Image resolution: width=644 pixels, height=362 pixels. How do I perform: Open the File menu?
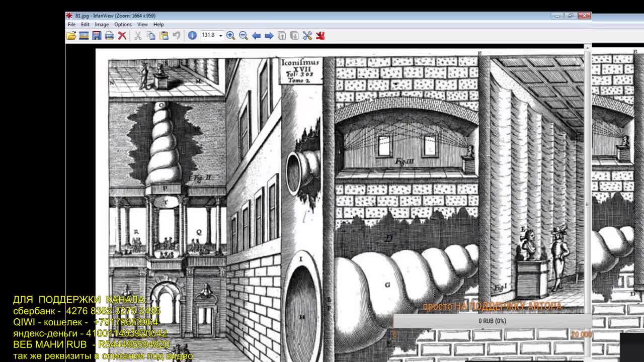click(x=72, y=24)
